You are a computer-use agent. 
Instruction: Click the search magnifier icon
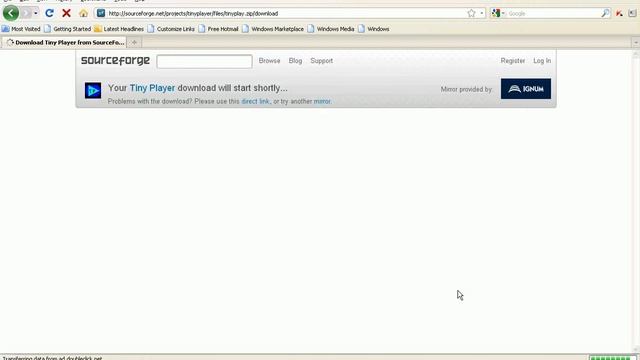click(x=605, y=13)
